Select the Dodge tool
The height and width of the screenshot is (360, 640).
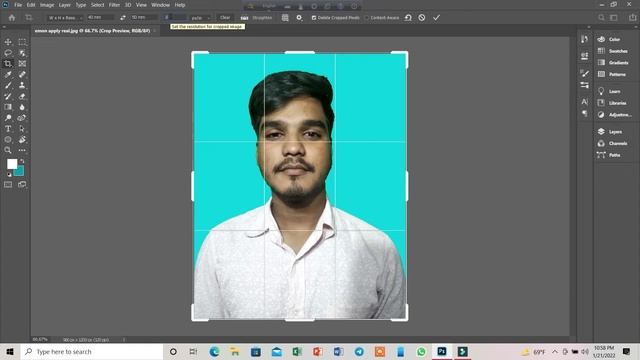(8, 118)
